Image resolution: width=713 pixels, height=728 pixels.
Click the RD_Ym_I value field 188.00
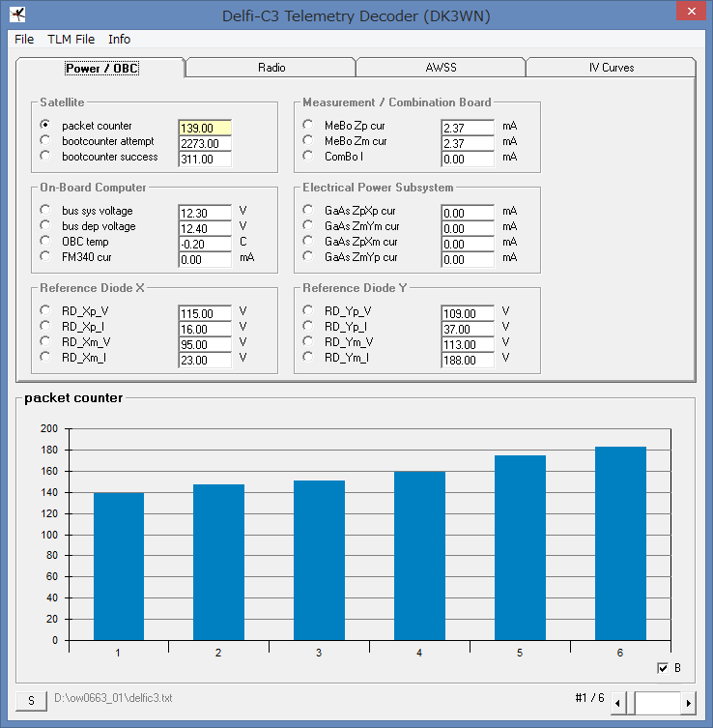[468, 361]
